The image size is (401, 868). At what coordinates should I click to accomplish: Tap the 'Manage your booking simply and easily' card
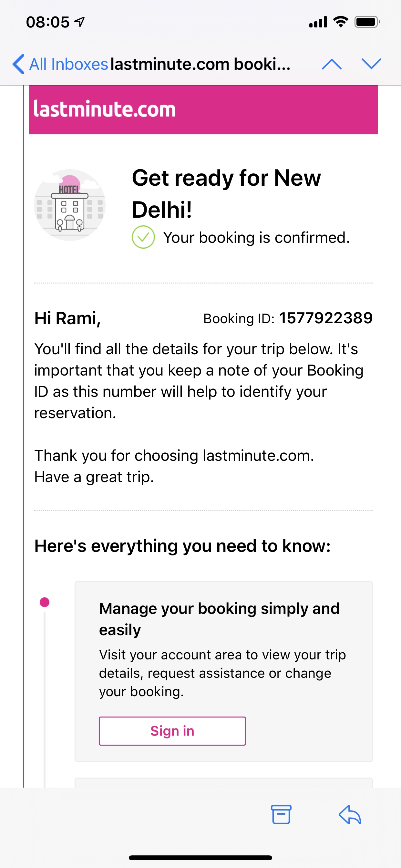tap(223, 671)
